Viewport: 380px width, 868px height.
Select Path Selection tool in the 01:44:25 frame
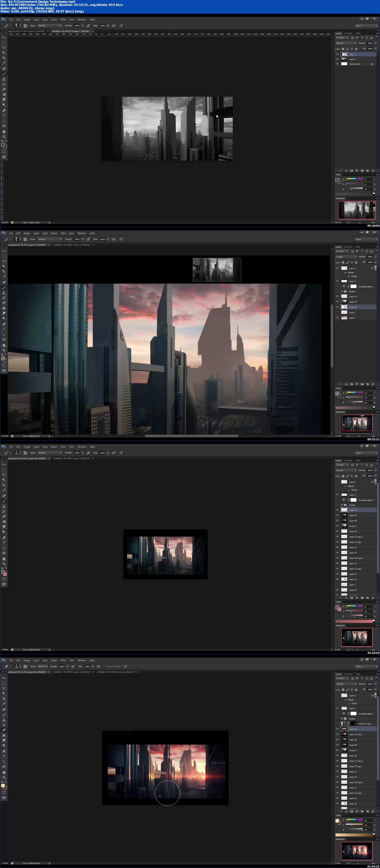pyautogui.click(x=4, y=762)
